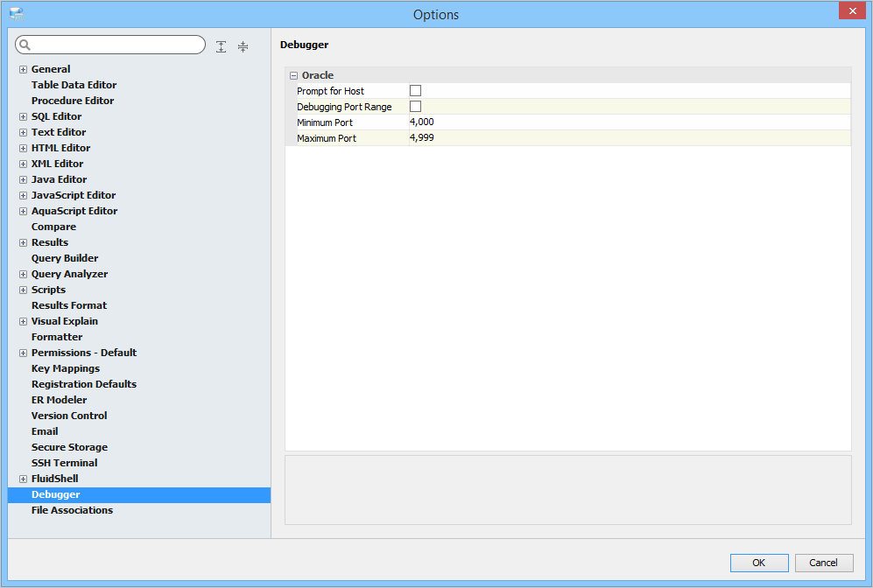Select the Permissions - Default tree label
The height and width of the screenshot is (588, 873).
(83, 353)
